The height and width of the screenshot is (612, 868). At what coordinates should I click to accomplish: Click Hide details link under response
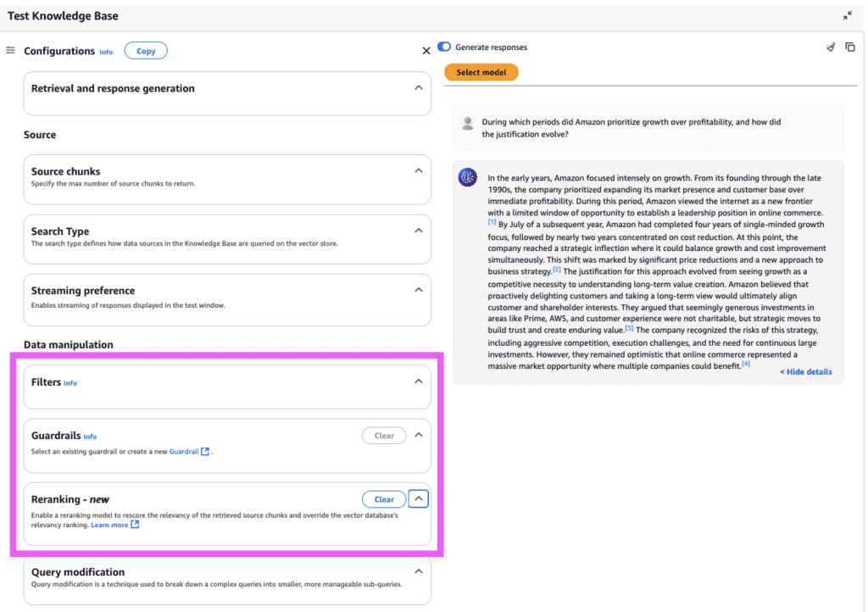coord(805,372)
